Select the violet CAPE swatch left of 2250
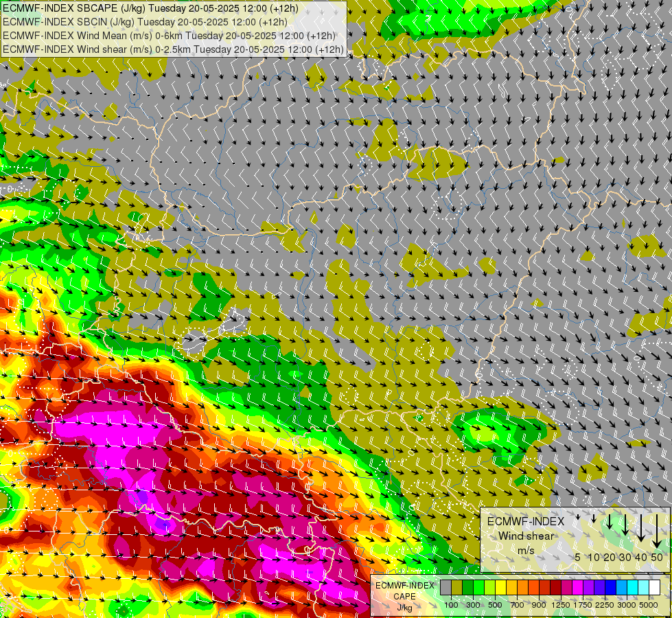672x618 pixels. coord(599,588)
